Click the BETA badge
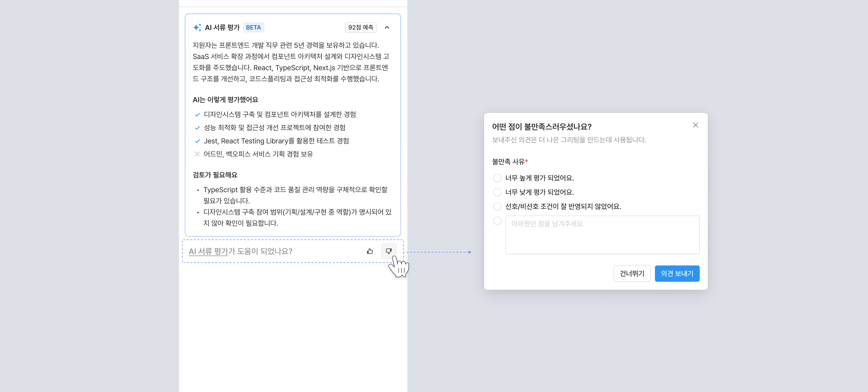 tap(253, 27)
